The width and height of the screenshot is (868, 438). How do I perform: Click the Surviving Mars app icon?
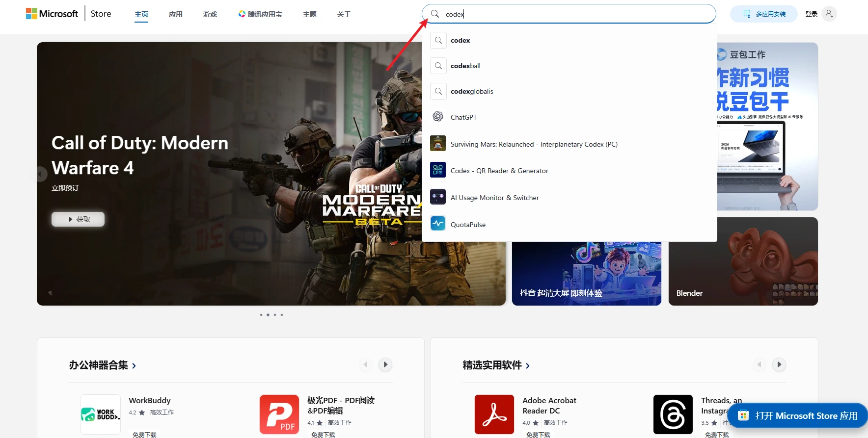click(x=438, y=144)
